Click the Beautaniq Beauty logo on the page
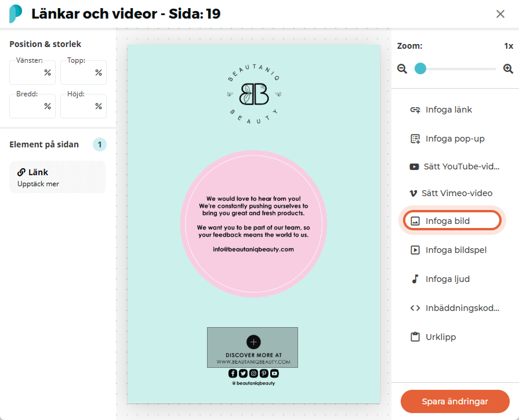Image resolution: width=519 pixels, height=420 pixels. 254,94
